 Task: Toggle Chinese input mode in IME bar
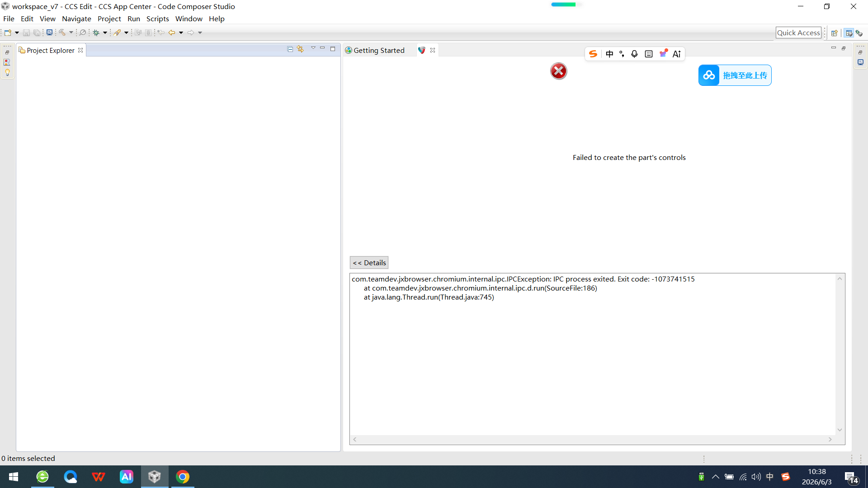tap(609, 54)
